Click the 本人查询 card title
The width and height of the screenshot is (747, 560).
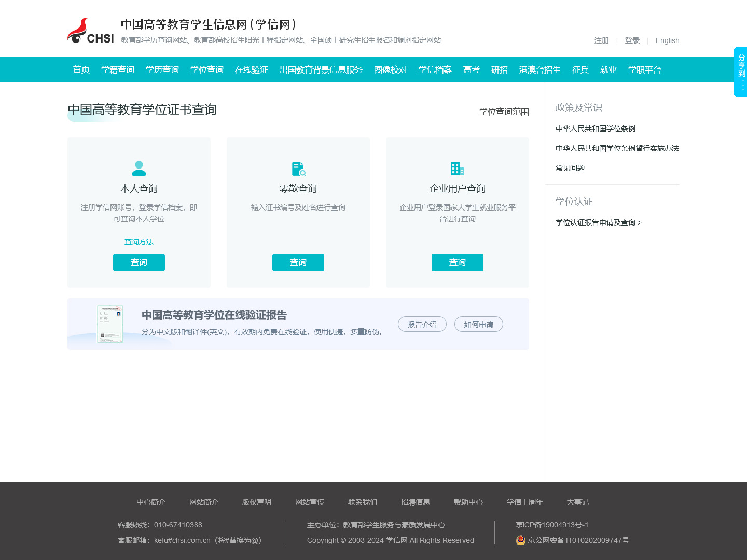tap(139, 189)
